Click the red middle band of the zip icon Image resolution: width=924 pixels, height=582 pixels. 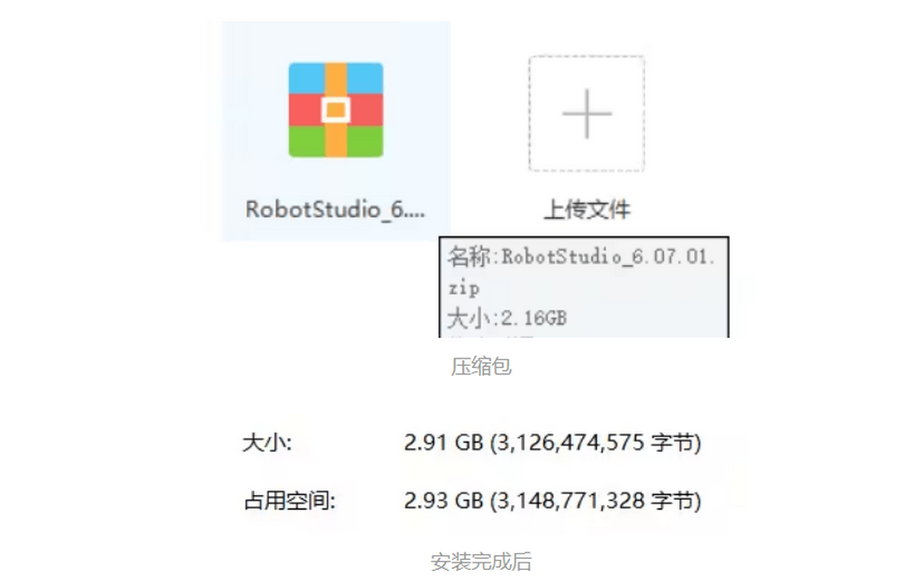tap(365, 110)
